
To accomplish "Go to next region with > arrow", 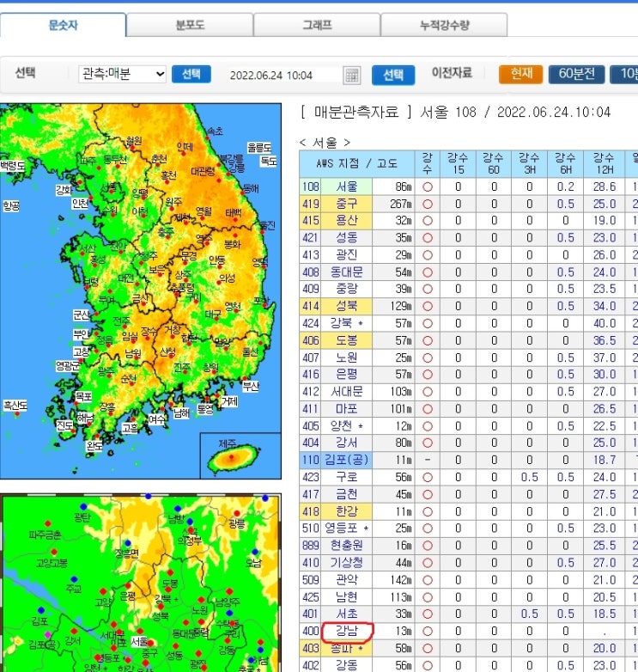I will 347,143.
